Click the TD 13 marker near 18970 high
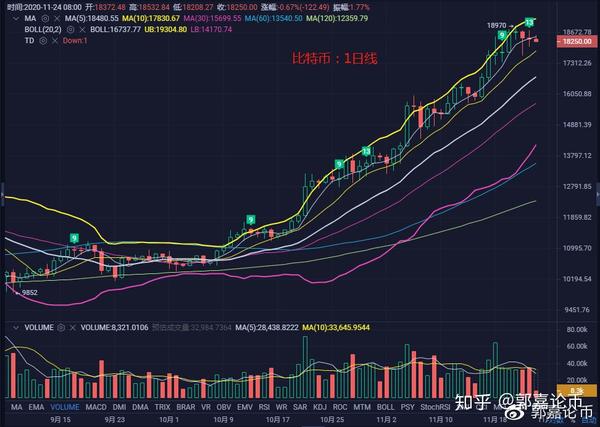This screenshot has height=427, width=600. [x=529, y=23]
